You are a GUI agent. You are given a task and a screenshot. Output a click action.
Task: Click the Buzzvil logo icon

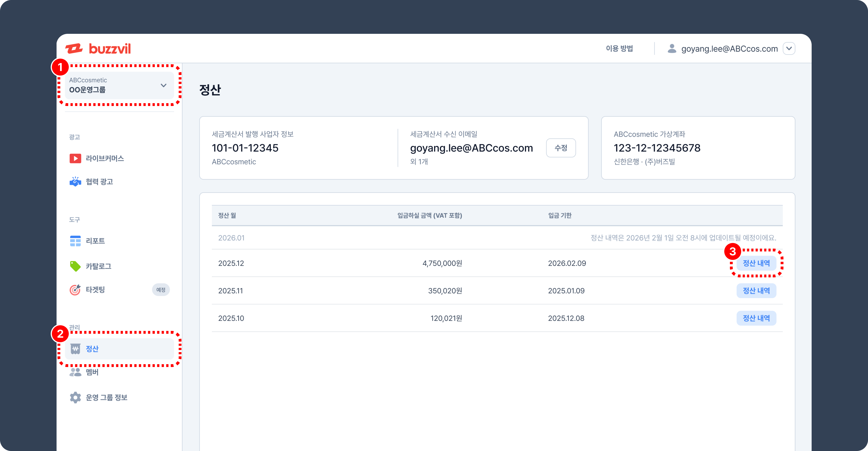74,48
